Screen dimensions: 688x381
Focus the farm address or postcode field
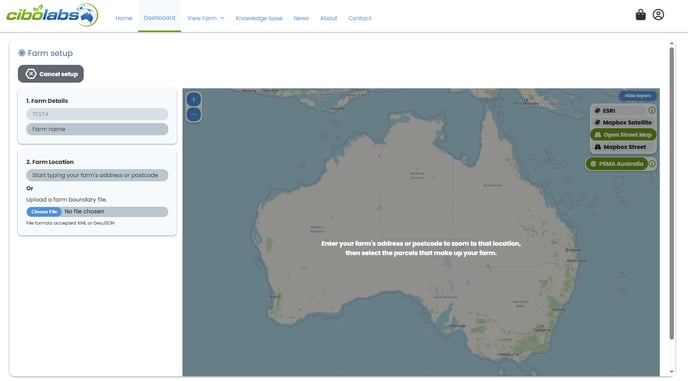[97, 175]
